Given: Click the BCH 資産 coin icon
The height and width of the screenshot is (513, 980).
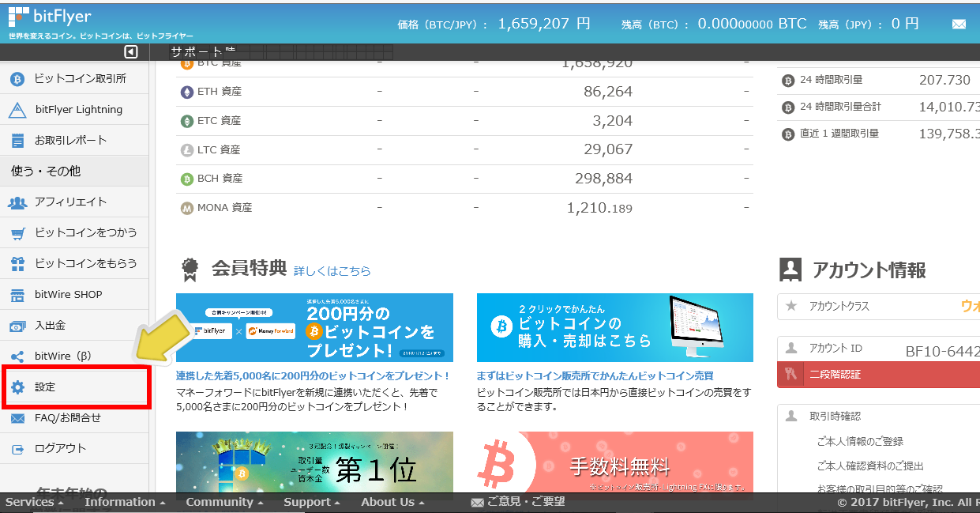Looking at the screenshot, I should [x=187, y=179].
